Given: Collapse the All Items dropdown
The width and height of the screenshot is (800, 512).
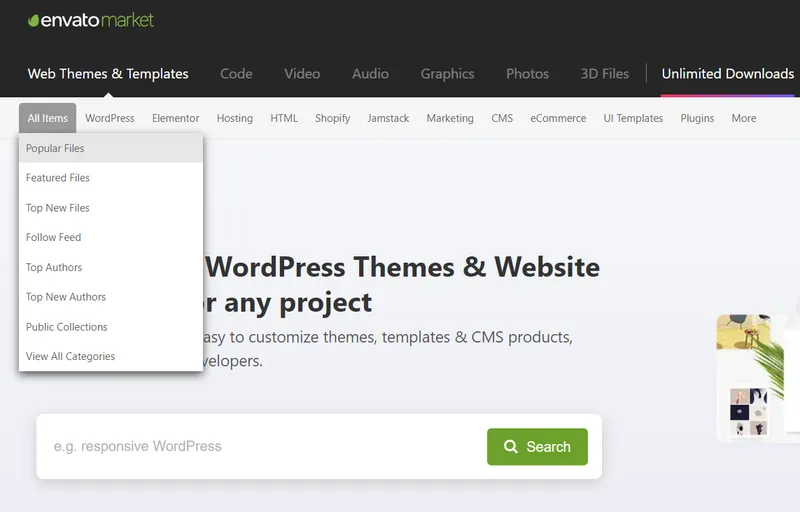Looking at the screenshot, I should [x=47, y=118].
